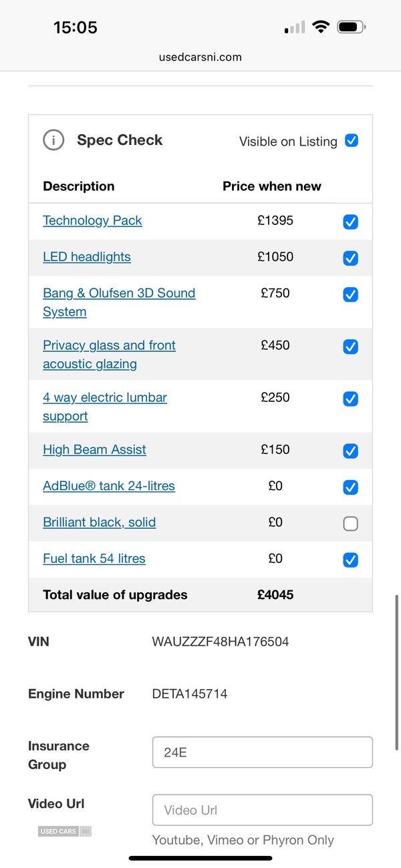Viewport: 401px width, 868px height.
Task: Toggle Visible on Listing checkbox
Action: pos(352,140)
